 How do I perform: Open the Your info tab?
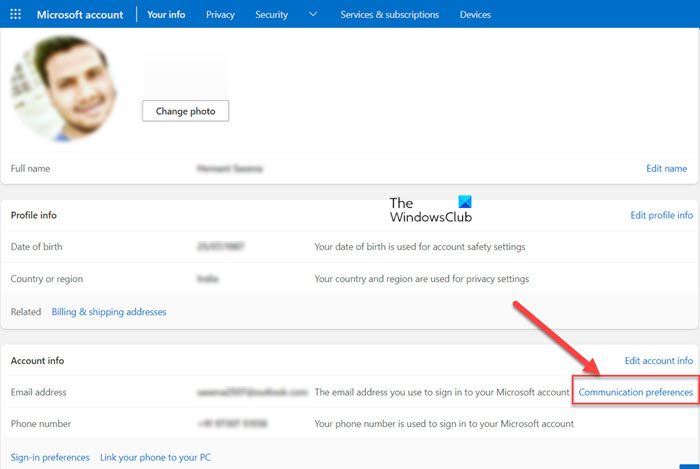point(166,15)
